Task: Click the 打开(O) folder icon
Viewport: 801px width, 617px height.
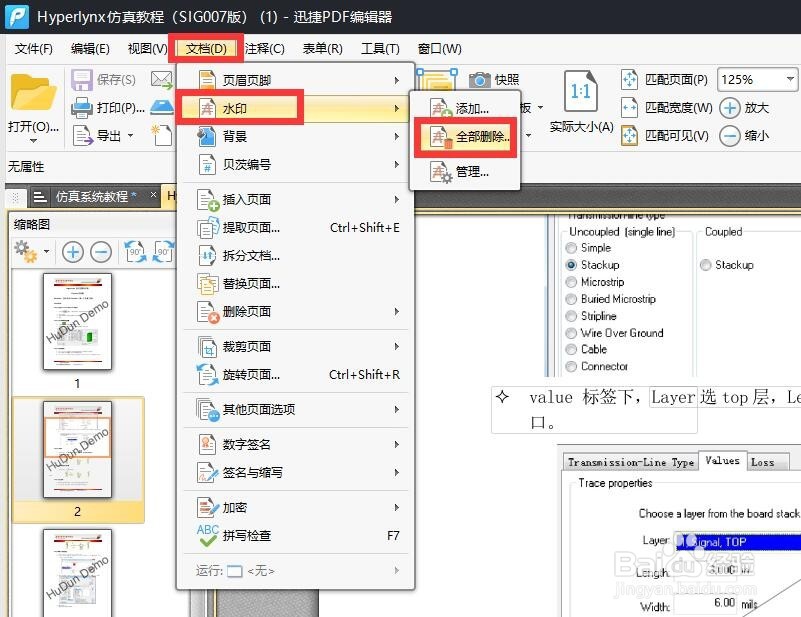Action: [x=34, y=93]
